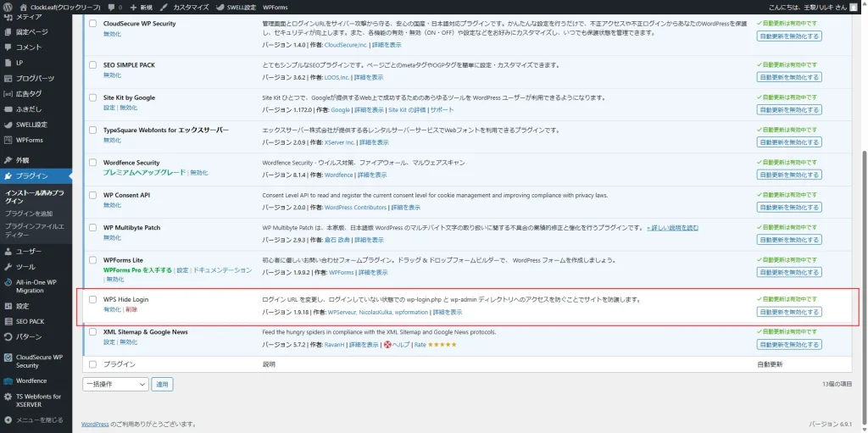Select カスタマイズ in the admin bar
Viewport: 868px width, 433px height.
pyautogui.click(x=184, y=6)
